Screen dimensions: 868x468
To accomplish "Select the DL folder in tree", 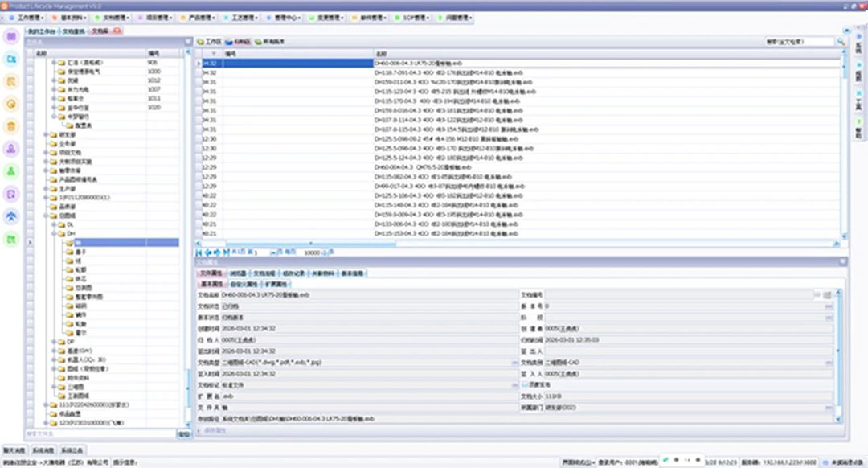I will (70, 225).
